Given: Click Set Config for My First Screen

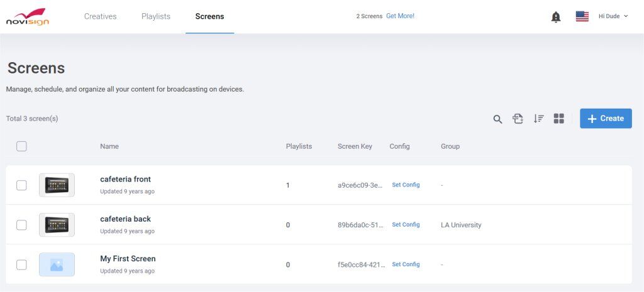Looking at the screenshot, I should point(406,264).
